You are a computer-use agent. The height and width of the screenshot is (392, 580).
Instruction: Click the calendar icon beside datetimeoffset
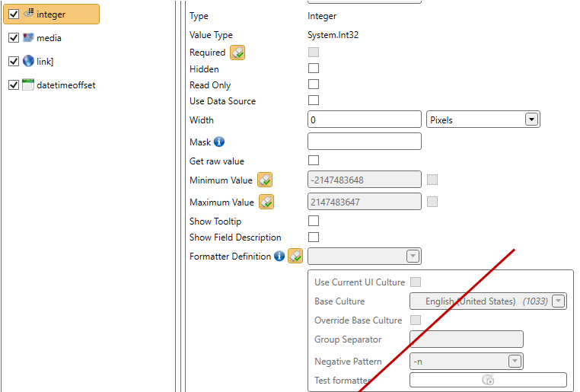click(x=28, y=84)
